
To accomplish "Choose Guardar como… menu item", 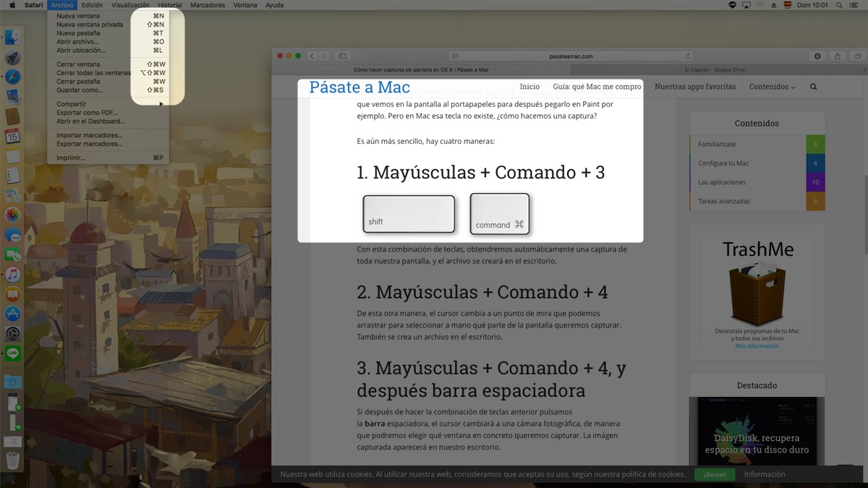I will (x=109, y=90).
